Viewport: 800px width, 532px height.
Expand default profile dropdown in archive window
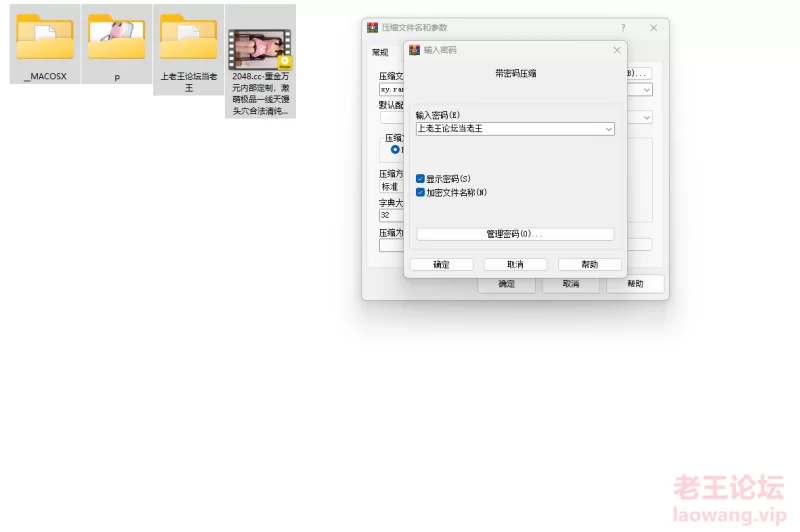click(646, 118)
